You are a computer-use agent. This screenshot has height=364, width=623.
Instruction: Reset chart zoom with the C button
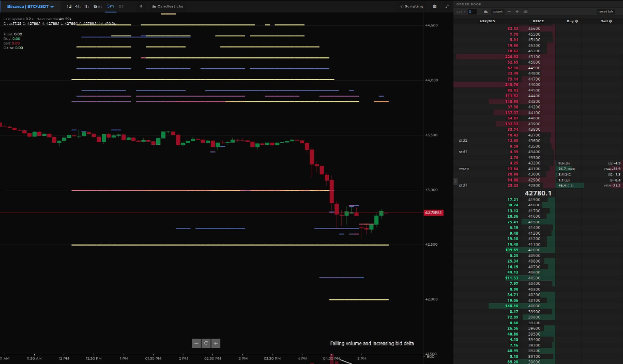206,343
